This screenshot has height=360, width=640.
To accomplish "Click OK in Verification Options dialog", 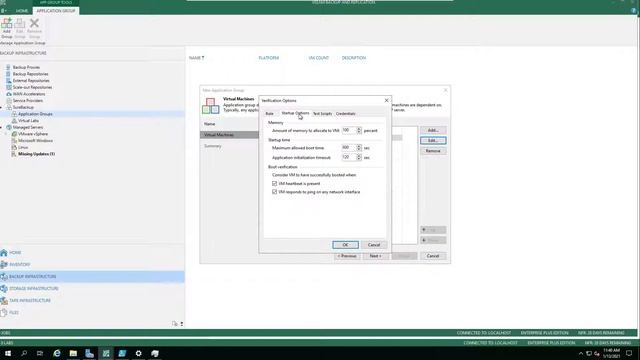I will 345,245.
